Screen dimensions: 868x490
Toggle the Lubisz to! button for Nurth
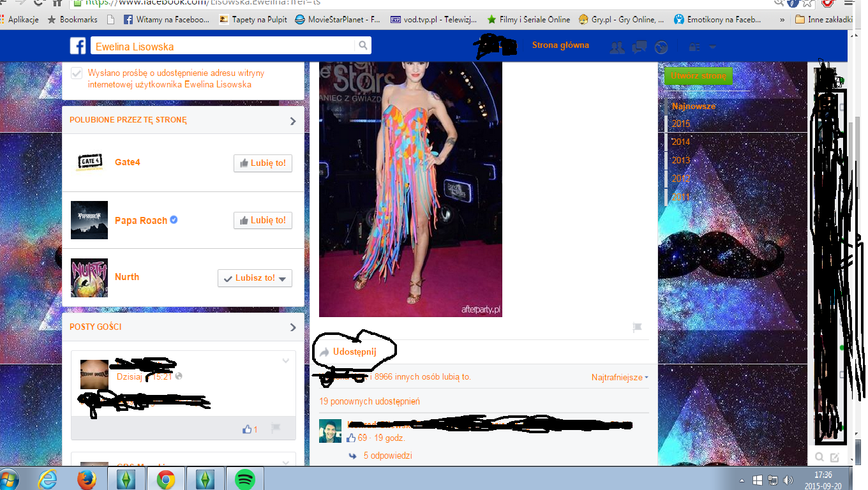(x=255, y=278)
